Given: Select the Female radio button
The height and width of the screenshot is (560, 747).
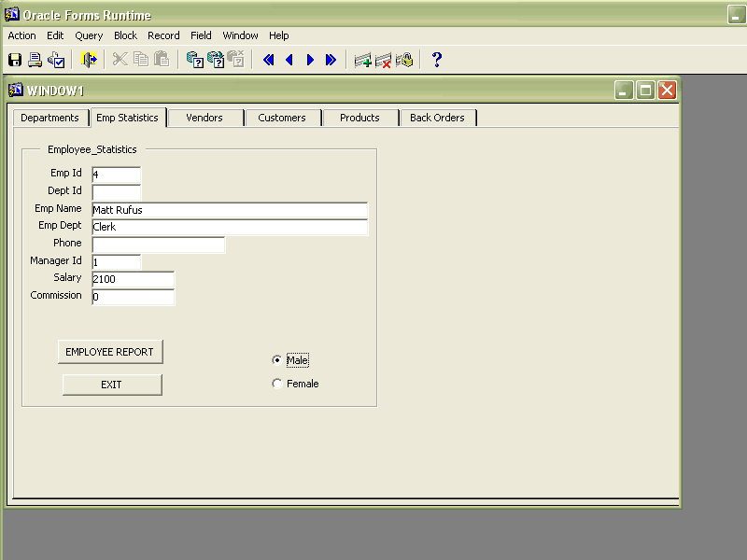Looking at the screenshot, I should point(276,384).
